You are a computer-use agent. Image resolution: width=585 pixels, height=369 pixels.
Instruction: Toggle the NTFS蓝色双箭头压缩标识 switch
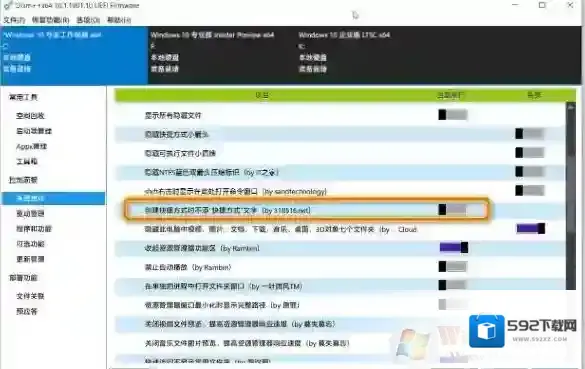(x=530, y=172)
